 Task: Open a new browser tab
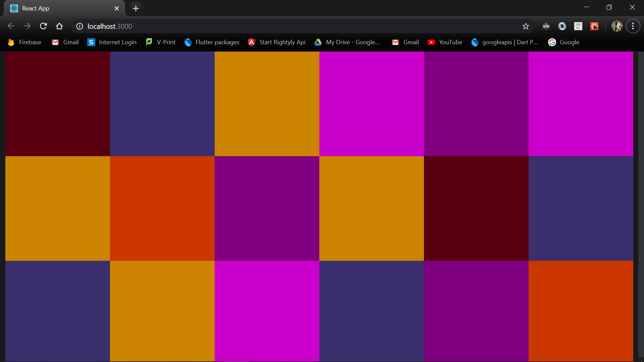[136, 8]
